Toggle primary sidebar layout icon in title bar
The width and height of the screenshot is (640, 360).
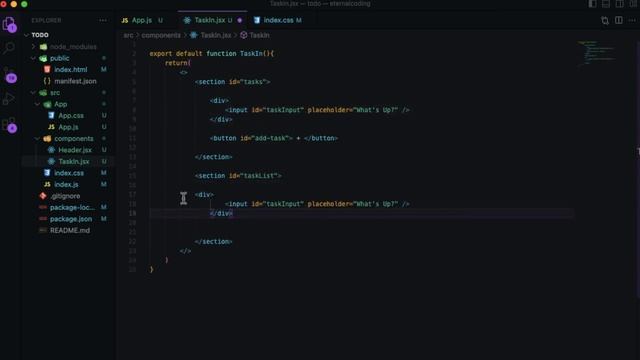(x=592, y=4)
